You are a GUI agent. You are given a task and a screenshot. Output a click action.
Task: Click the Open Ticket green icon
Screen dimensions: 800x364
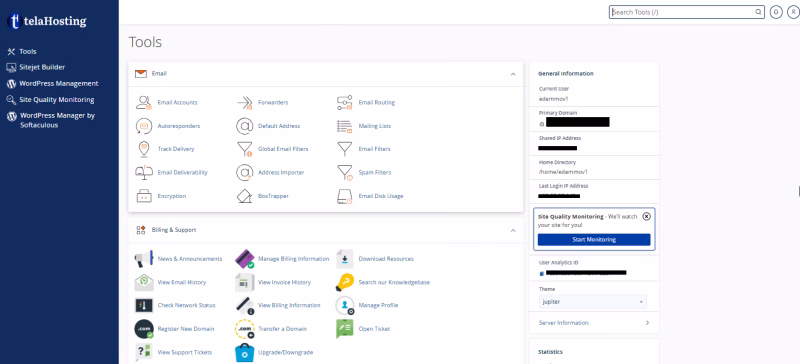(345, 329)
